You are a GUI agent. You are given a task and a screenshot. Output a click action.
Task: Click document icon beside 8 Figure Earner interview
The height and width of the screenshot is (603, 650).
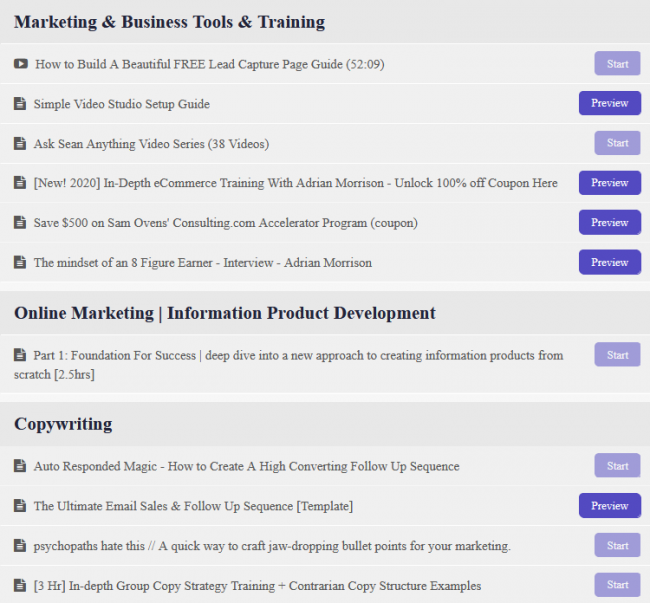click(20, 263)
